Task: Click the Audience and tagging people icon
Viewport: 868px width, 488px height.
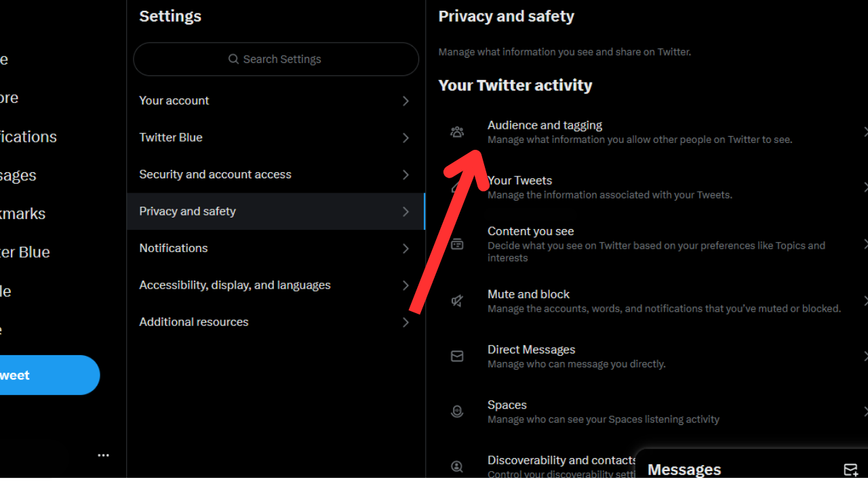Action: [x=457, y=132]
